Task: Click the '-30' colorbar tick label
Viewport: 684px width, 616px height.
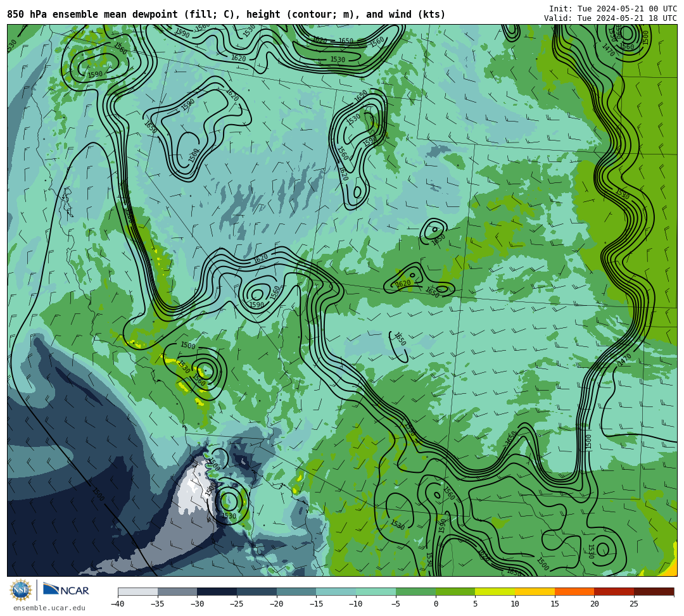Action: [197, 604]
